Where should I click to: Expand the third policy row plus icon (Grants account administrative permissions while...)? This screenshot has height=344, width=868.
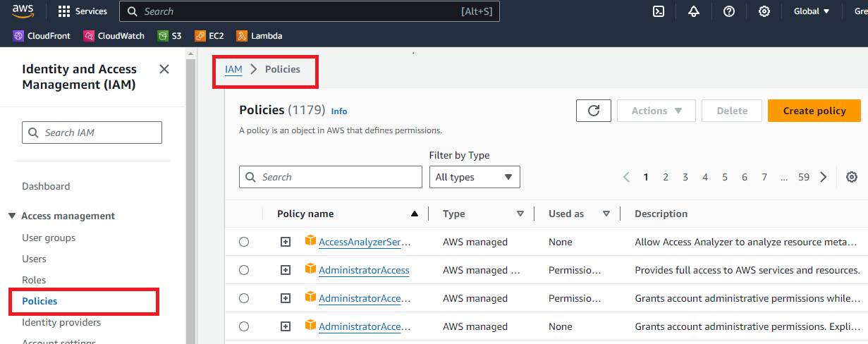[x=286, y=298]
